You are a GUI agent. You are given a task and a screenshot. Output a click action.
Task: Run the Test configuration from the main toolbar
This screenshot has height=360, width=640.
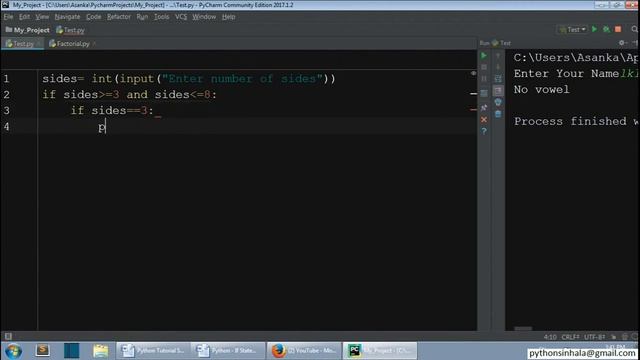pyautogui.click(x=594, y=29)
